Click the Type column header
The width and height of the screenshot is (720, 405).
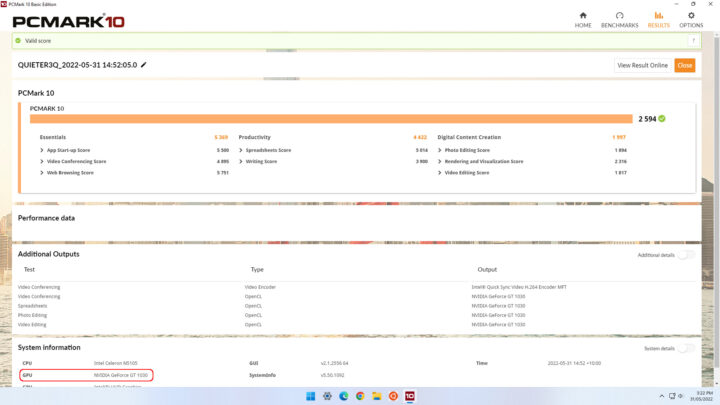point(257,270)
